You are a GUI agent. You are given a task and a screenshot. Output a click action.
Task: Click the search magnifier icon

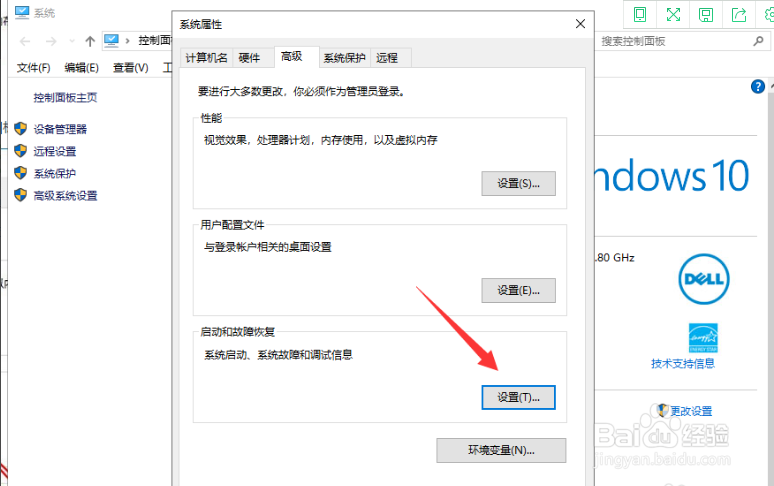click(759, 41)
